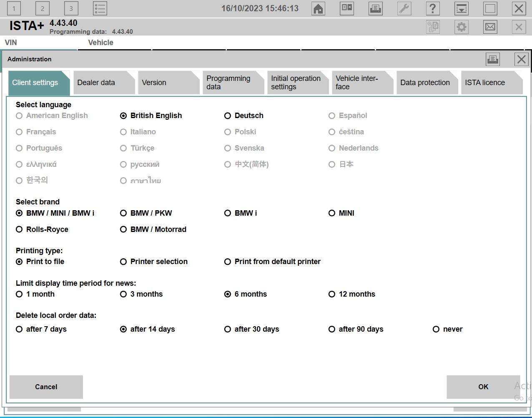Open operation tab number 1
This screenshot has width=532, height=418.
(14, 8)
